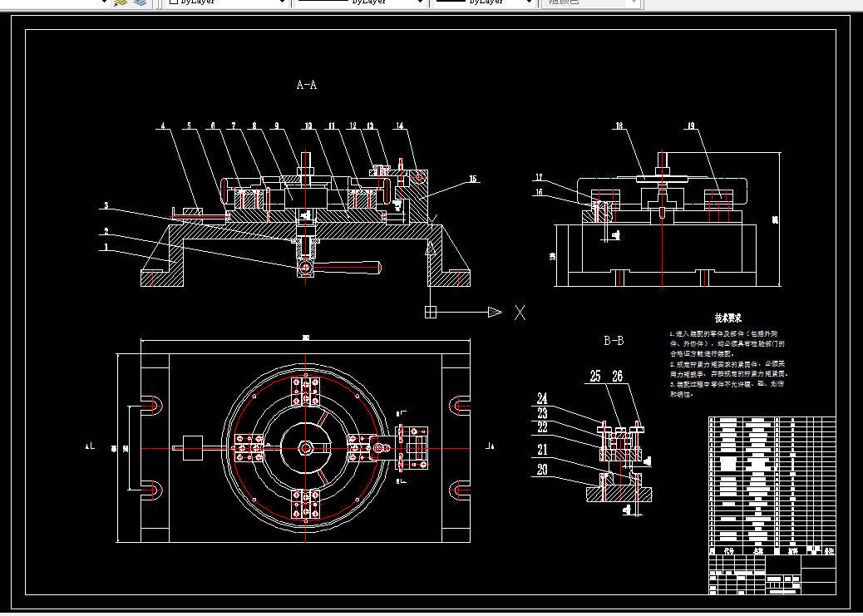Viewport: 863px width, 616px height.
Task: Select part balloon number 3
Action: point(106,206)
